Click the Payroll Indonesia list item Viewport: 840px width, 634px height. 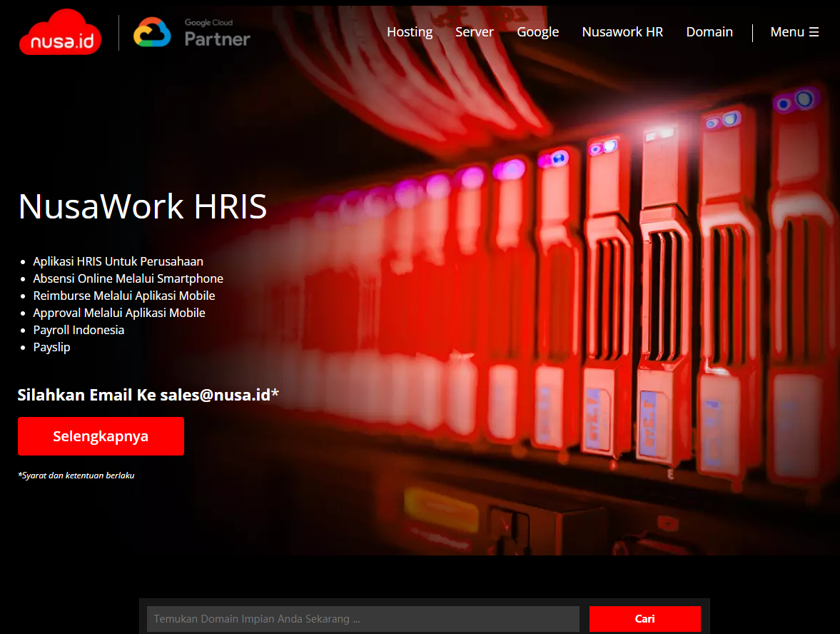coord(79,330)
